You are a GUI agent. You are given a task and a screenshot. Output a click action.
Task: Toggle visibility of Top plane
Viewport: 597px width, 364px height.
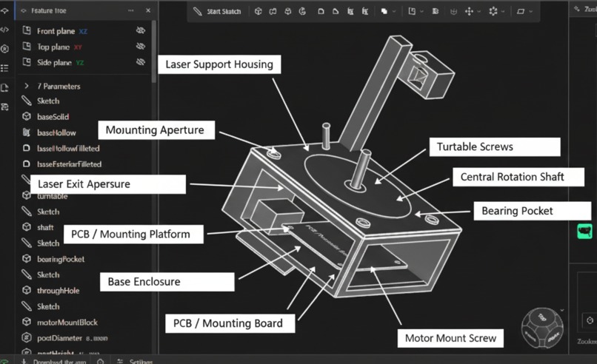click(141, 47)
